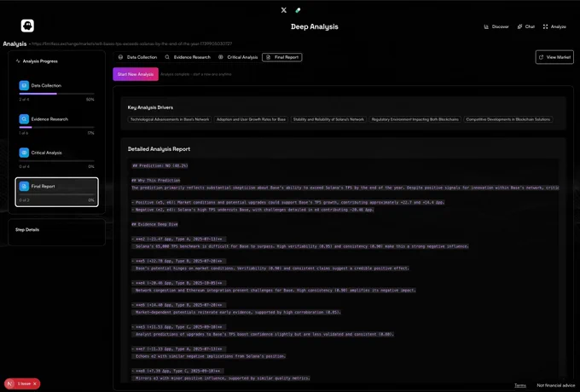Click the Solana's 65,000 TPS benchmark sentence
580x392 pixels.
[301, 246]
